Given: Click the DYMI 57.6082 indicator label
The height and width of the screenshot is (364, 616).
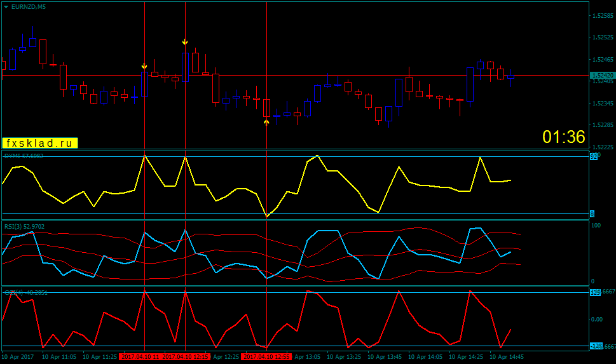Looking at the screenshot, I should pos(24,156).
